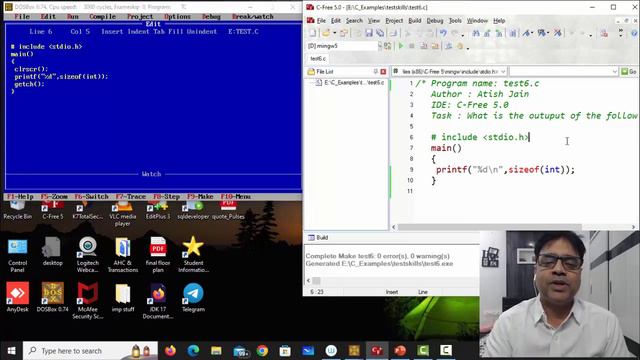Click on the main() line in the C-Free editor
This screenshot has width=640, height=360.
click(x=446, y=148)
